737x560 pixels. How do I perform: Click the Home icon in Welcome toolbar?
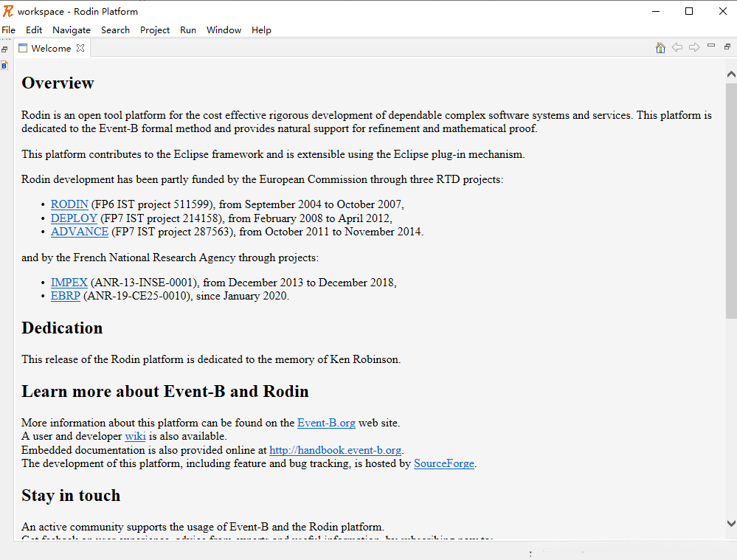(x=660, y=48)
